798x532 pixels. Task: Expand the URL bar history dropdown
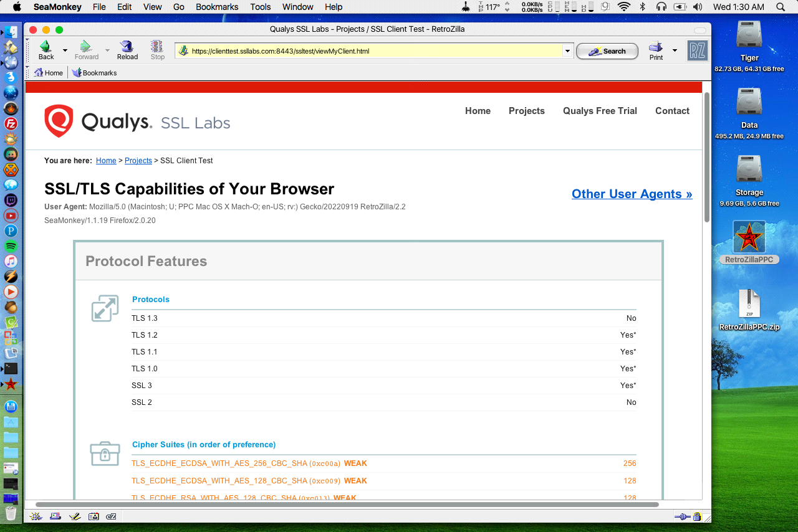[x=567, y=51]
